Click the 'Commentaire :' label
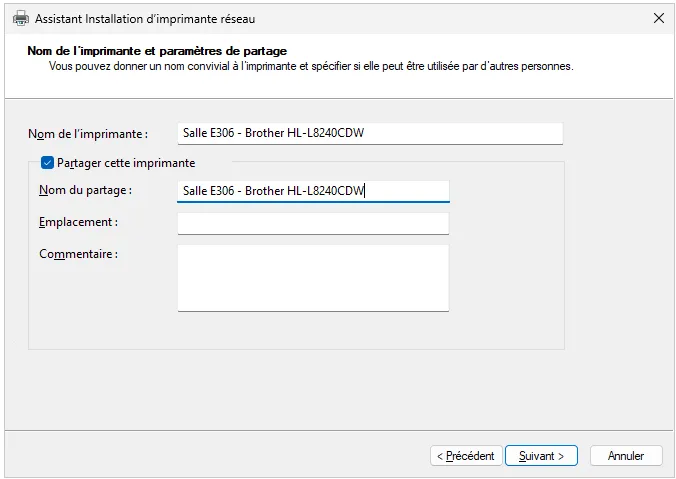676x479 pixels. (78, 254)
